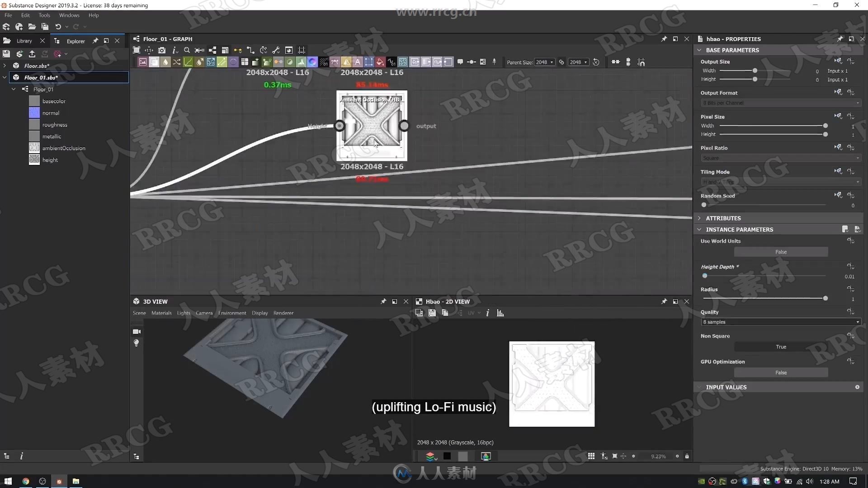Align nodes vertically icon

[x=628, y=62]
